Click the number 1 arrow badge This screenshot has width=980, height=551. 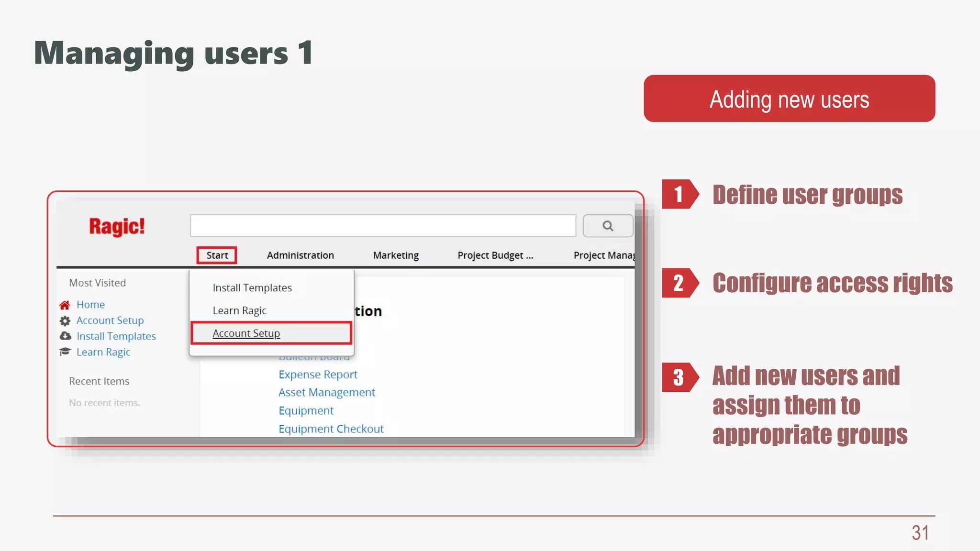click(679, 194)
